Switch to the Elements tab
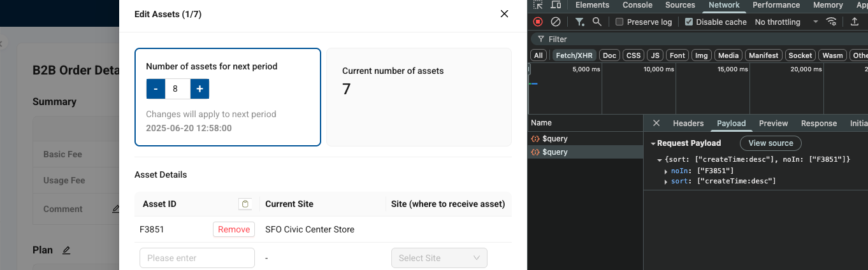This screenshot has height=270, width=868. [592, 5]
